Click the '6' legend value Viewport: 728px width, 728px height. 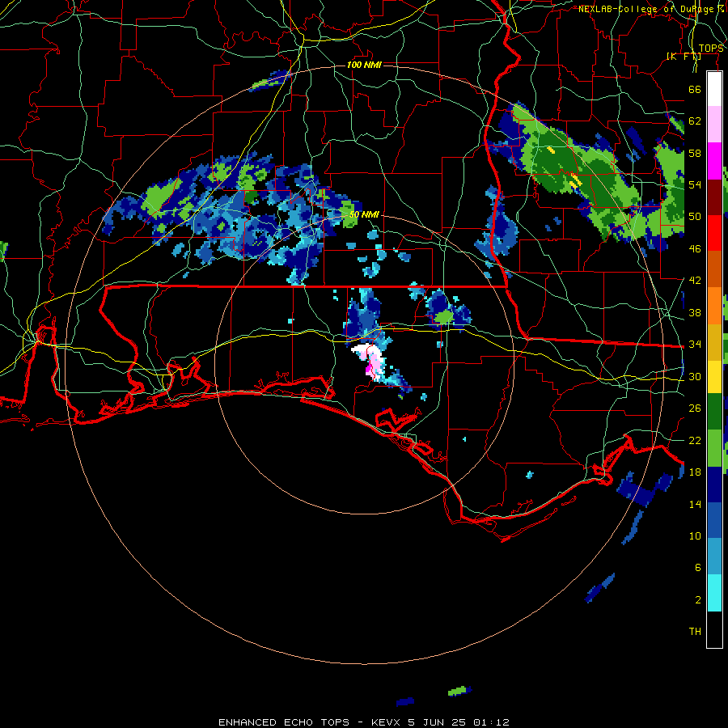click(x=697, y=568)
